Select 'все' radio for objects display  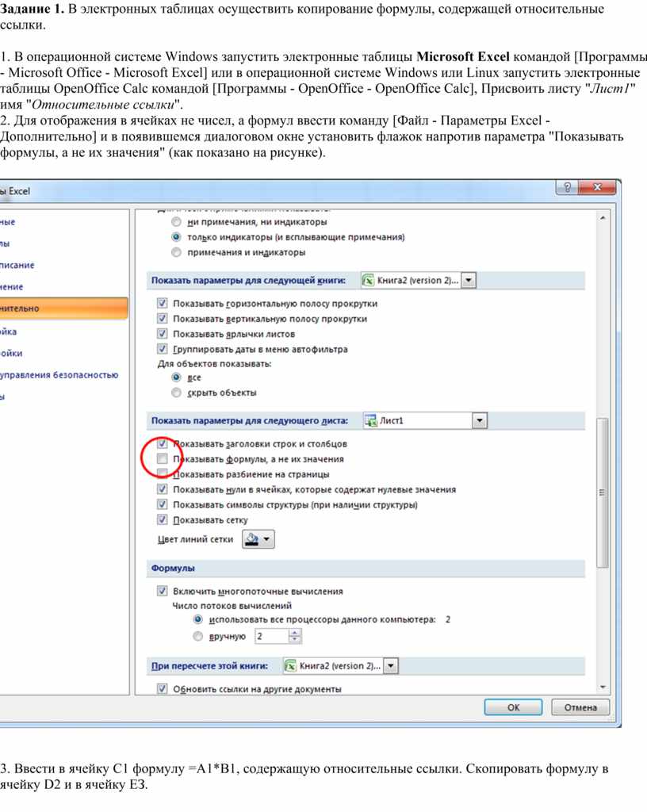[177, 377]
